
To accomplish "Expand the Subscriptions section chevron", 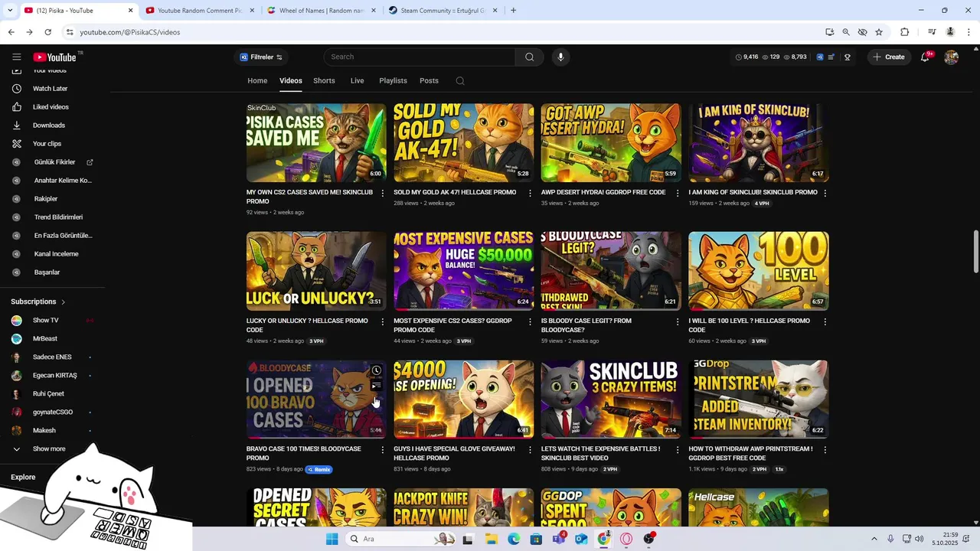I will tap(63, 302).
